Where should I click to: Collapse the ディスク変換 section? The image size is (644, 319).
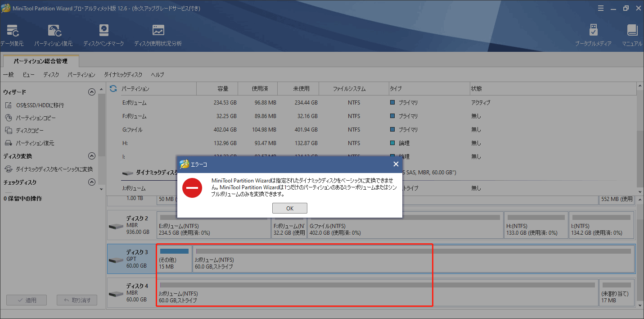click(x=92, y=156)
